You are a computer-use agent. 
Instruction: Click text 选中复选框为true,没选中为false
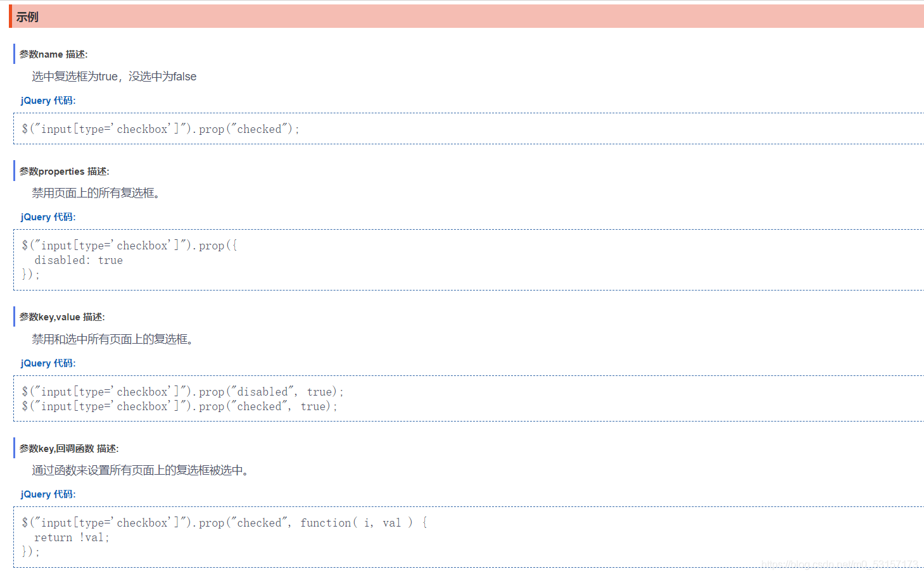pyautogui.click(x=114, y=77)
